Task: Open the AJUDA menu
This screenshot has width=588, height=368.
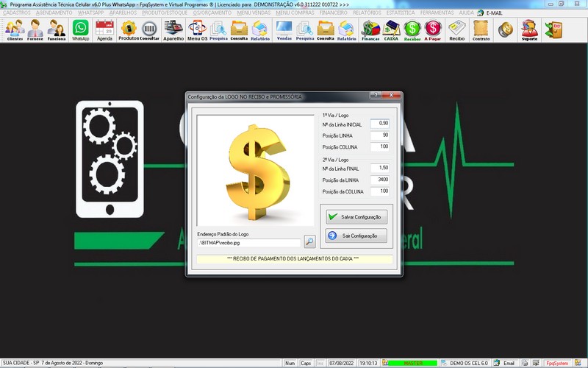Action: click(x=467, y=13)
